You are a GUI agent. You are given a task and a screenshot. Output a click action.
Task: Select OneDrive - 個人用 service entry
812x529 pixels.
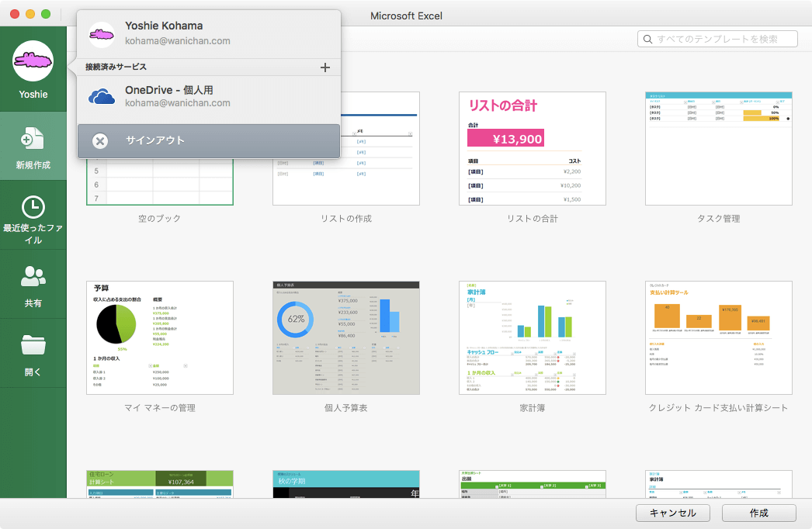[209, 96]
